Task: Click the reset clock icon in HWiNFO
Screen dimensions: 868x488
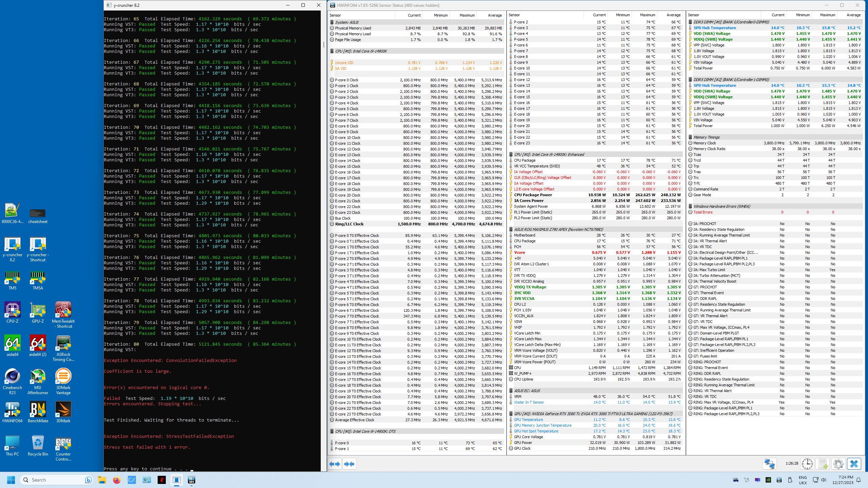Action: pos(807,464)
